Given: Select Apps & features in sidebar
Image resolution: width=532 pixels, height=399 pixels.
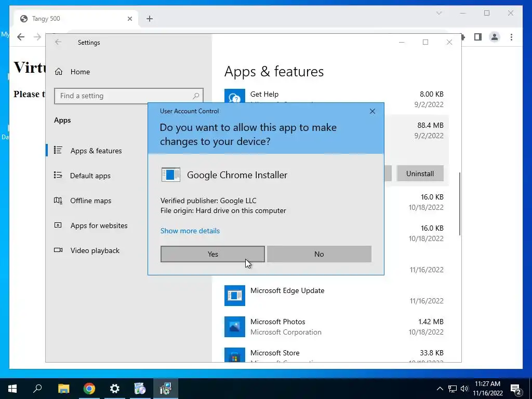Looking at the screenshot, I should [x=96, y=151].
